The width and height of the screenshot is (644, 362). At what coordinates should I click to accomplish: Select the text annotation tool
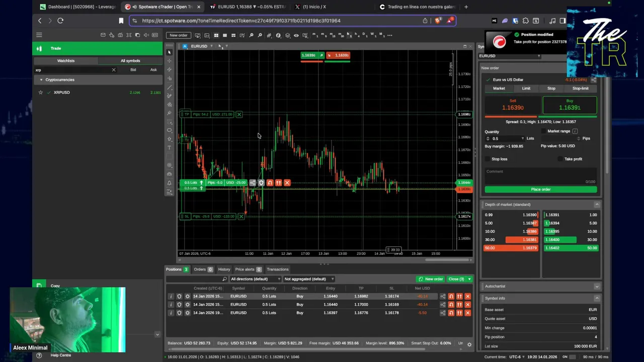point(170,148)
